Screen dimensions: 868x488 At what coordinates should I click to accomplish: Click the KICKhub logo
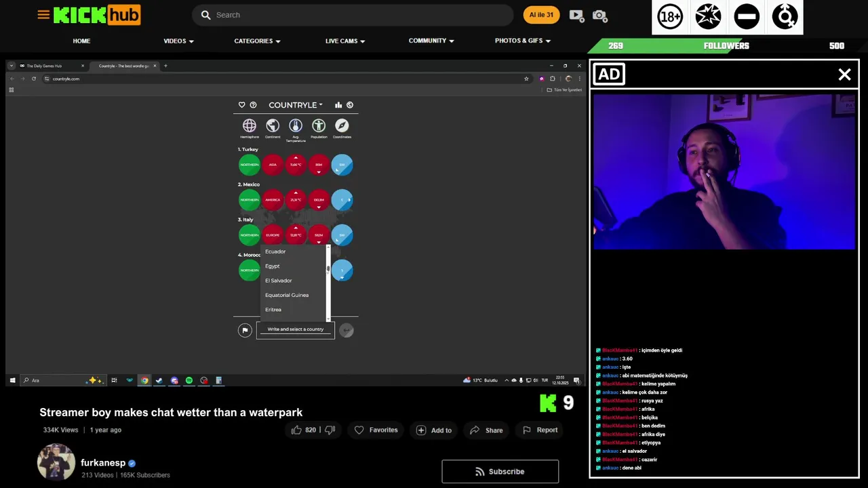tap(97, 15)
